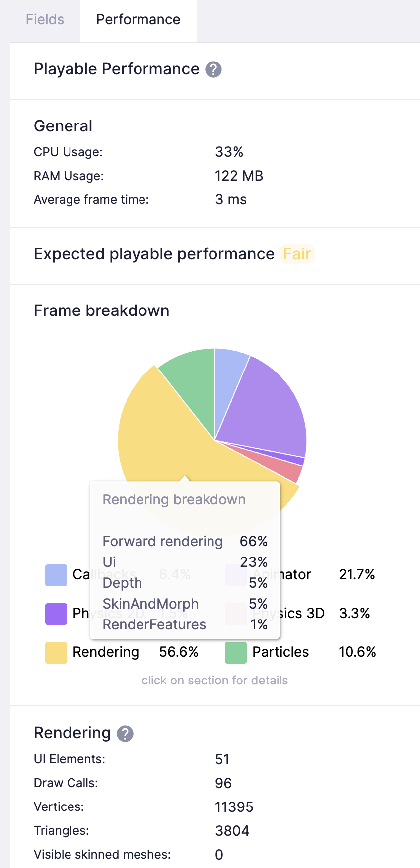Click the purple Physics 2D legend swatch

coord(56,614)
